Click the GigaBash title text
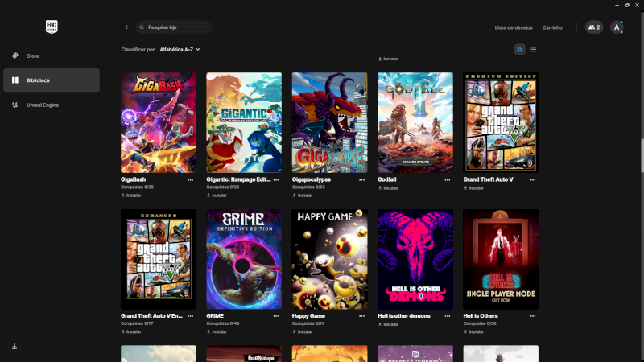This screenshot has height=362, width=644. pyautogui.click(x=133, y=179)
